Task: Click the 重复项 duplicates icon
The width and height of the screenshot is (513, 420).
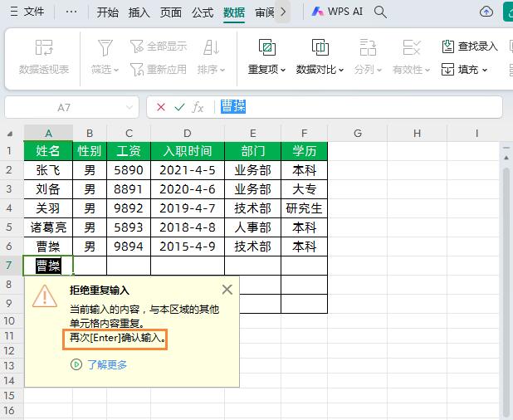Action: tap(267, 47)
